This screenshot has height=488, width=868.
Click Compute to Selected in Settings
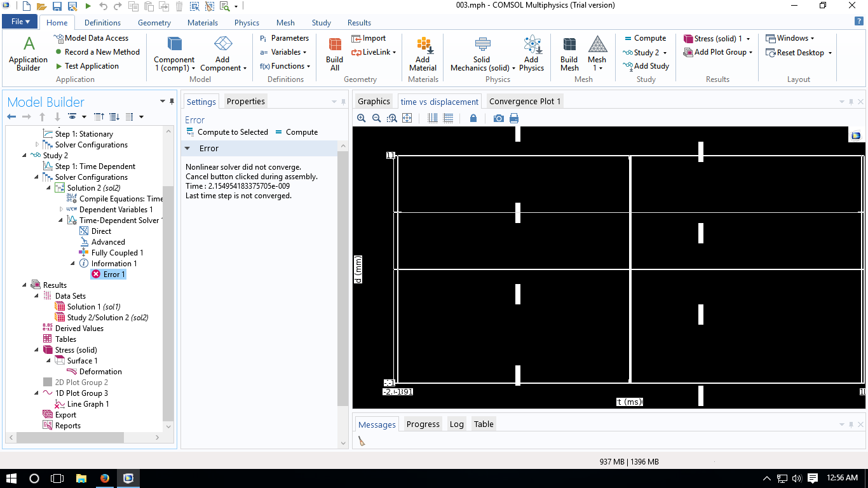[x=227, y=132]
